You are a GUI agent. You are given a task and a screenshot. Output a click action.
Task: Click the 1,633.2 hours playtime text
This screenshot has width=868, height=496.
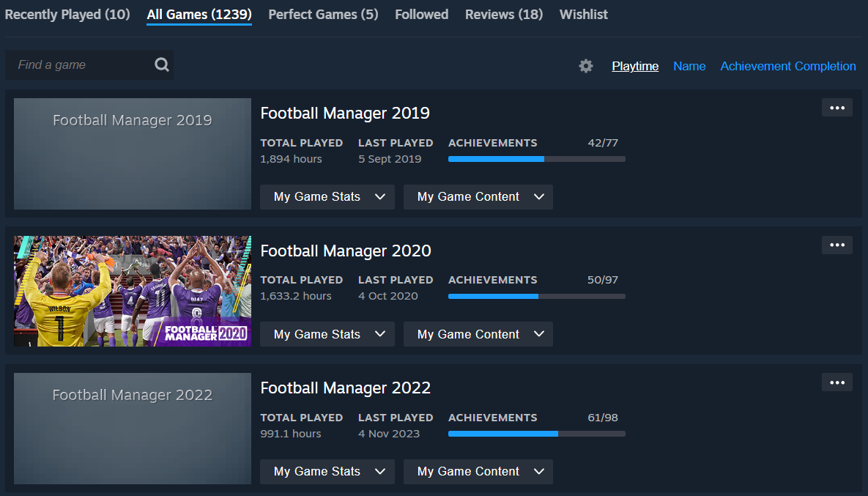point(296,297)
